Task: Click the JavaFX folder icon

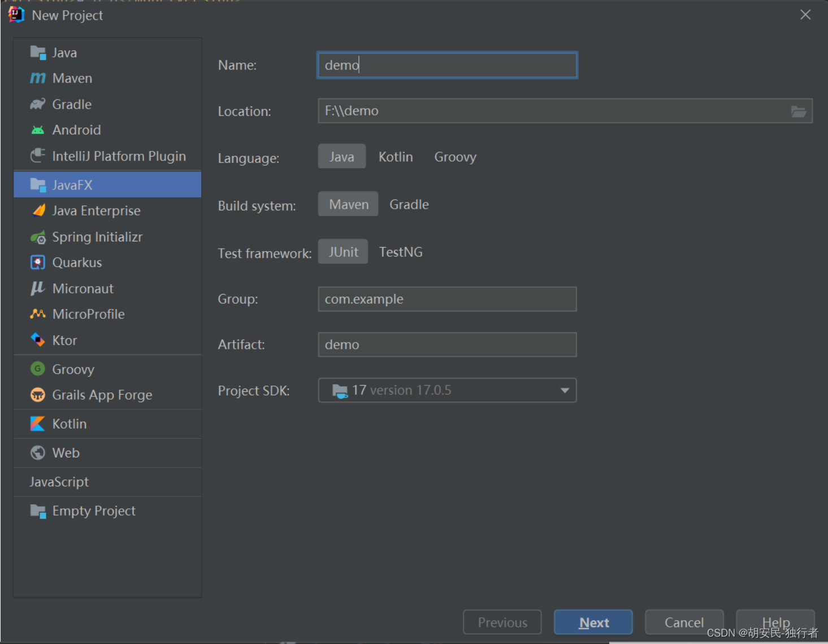Action: (x=38, y=185)
